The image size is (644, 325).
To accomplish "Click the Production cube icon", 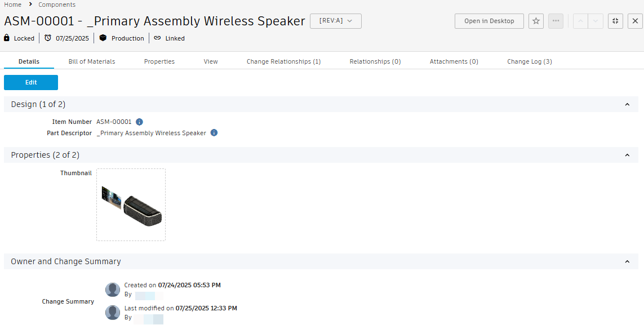I will click(103, 38).
